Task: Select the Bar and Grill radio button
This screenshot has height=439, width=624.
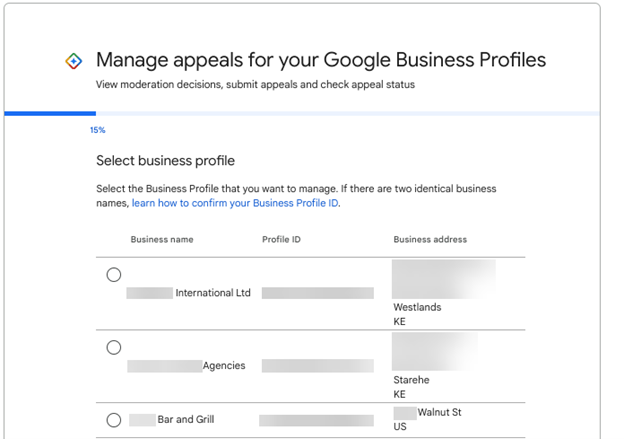Action: coord(114,420)
